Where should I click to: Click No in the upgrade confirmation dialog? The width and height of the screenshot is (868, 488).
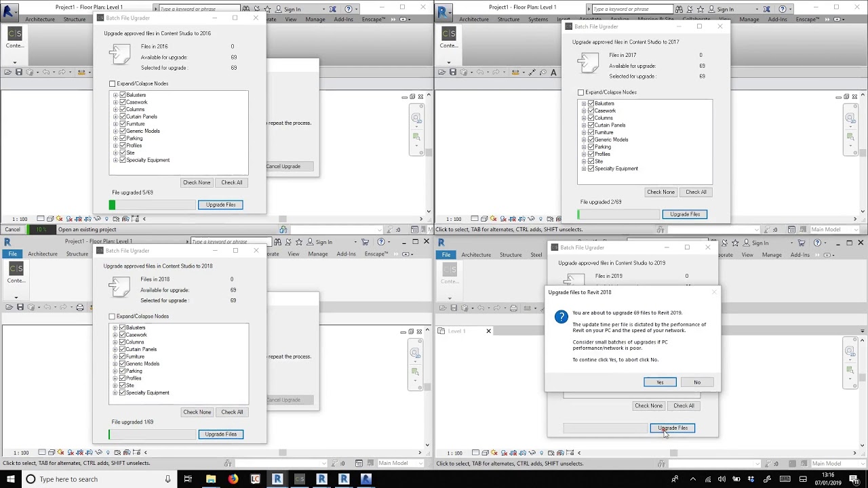(697, 382)
